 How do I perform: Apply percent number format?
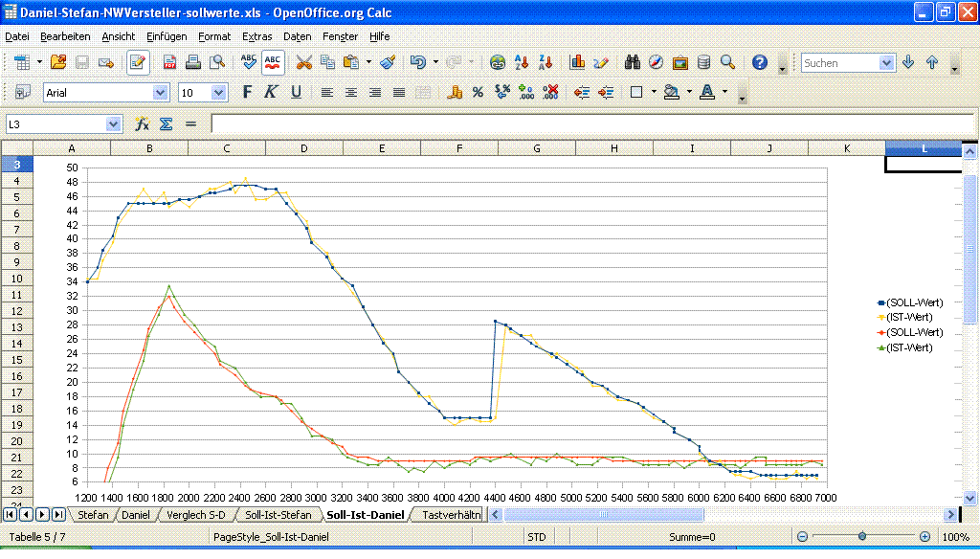[x=479, y=93]
